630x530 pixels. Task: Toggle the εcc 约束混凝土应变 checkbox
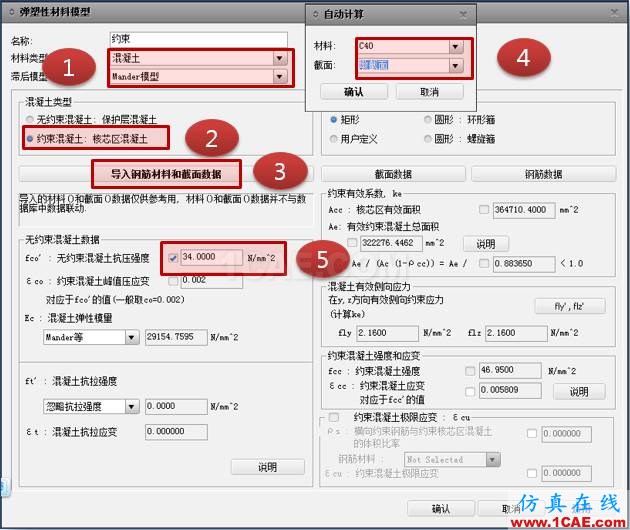click(470, 391)
